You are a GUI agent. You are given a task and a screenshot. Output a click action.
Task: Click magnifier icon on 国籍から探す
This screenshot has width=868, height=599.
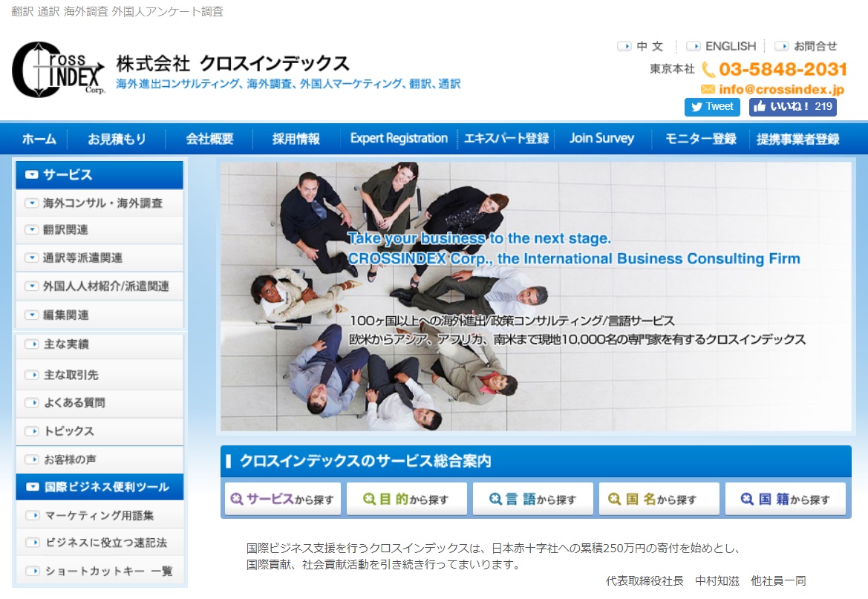[x=747, y=499]
